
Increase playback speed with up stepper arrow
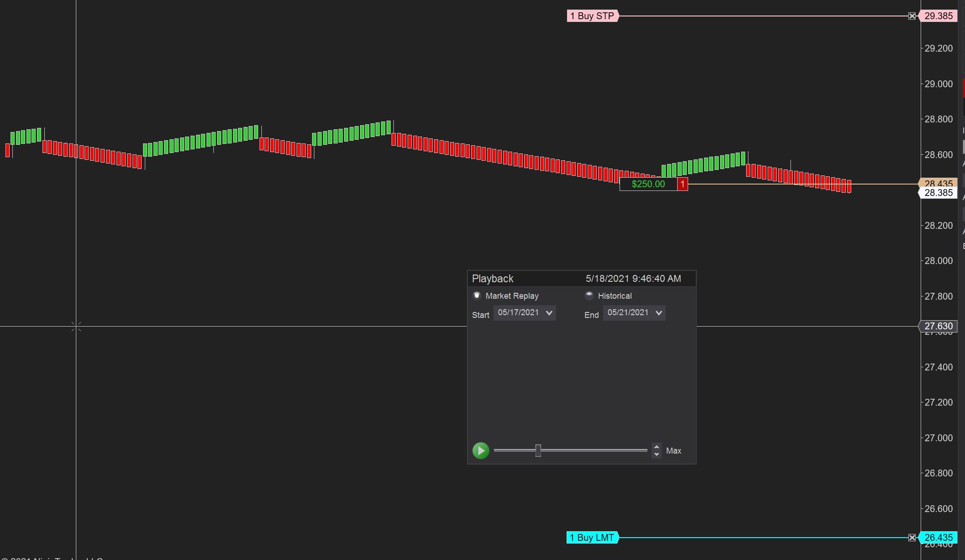coord(657,447)
